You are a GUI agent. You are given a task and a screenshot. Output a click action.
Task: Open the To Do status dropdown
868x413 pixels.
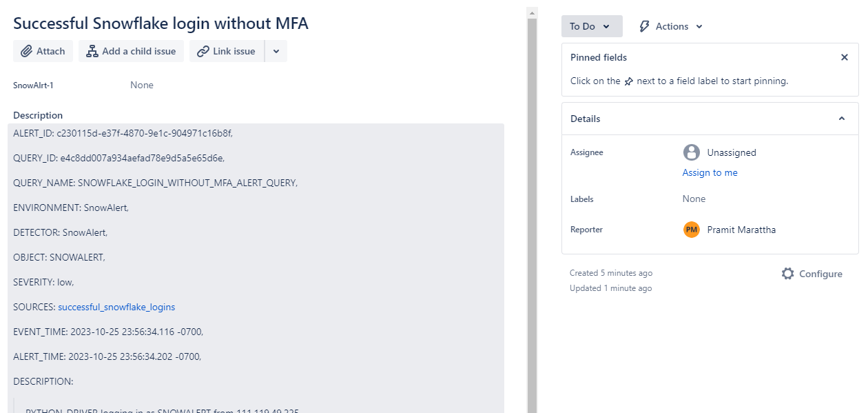[x=591, y=26]
